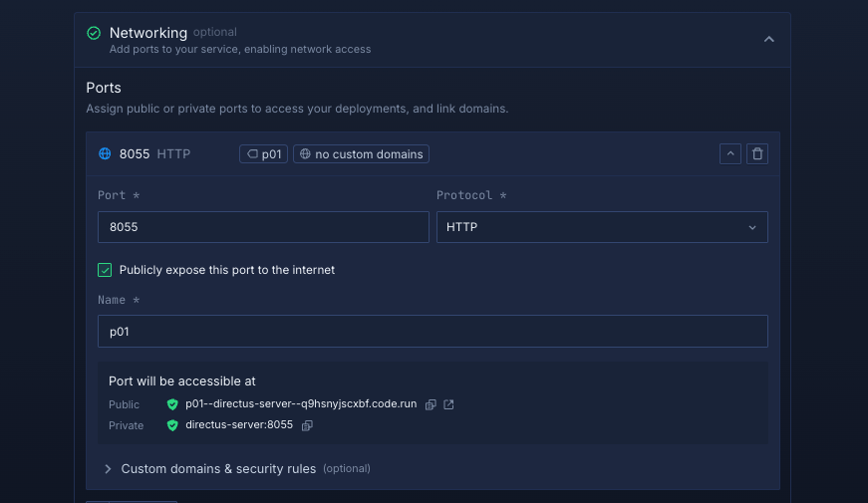The image size is (868, 503).
Task: Click the Port number input field
Action: point(263,227)
